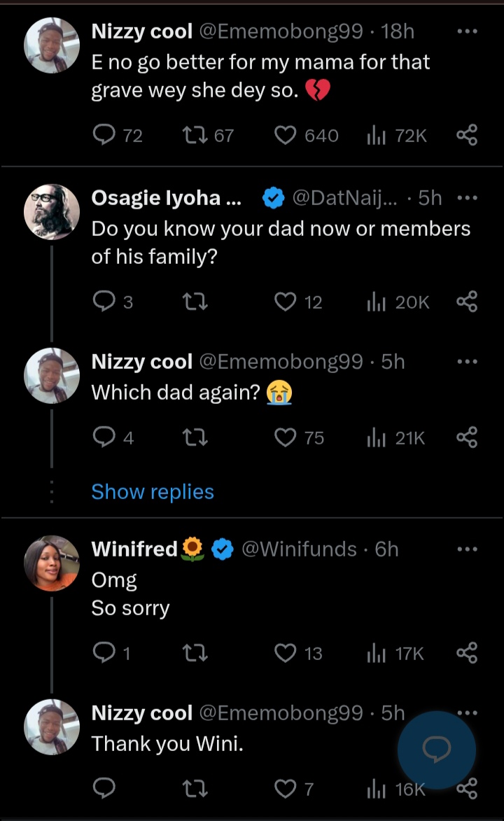This screenshot has height=821, width=504.
Task: Open Winifred's profile picture
Action: click(52, 563)
